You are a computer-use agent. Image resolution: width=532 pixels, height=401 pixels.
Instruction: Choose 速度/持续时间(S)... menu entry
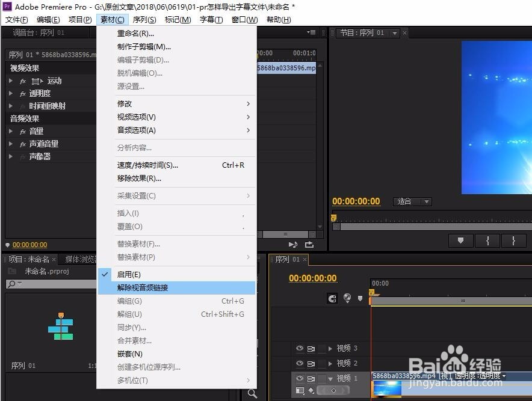pyautogui.click(x=176, y=165)
